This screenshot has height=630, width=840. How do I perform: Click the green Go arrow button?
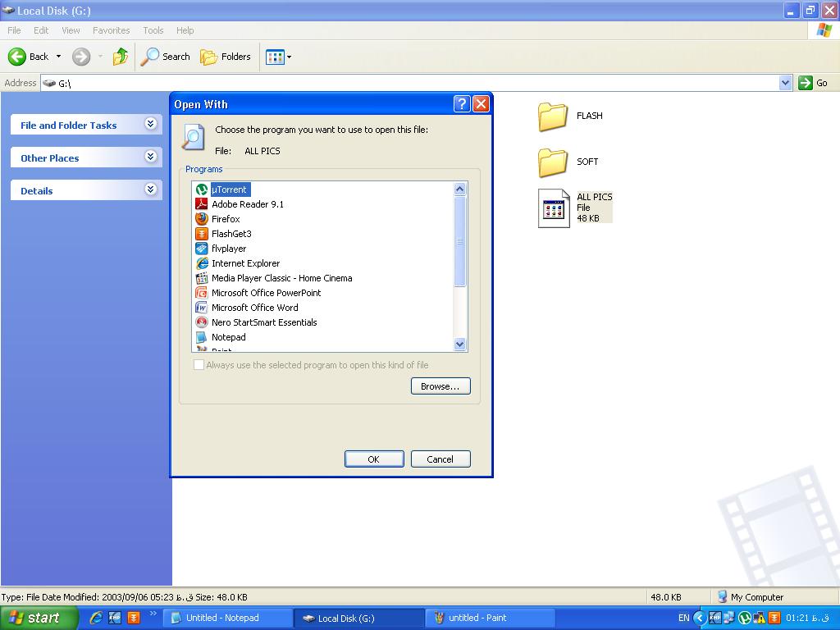806,83
